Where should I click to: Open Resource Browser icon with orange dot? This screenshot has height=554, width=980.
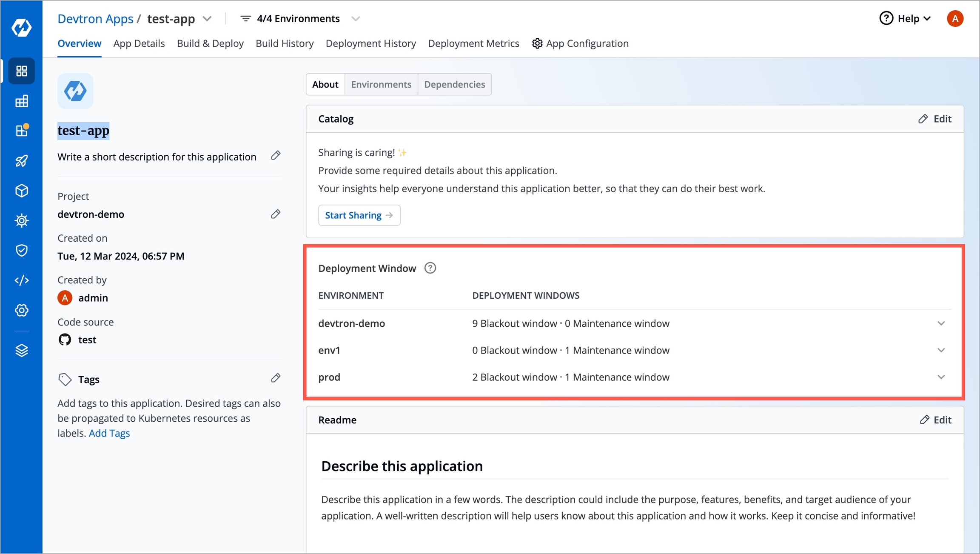click(22, 130)
